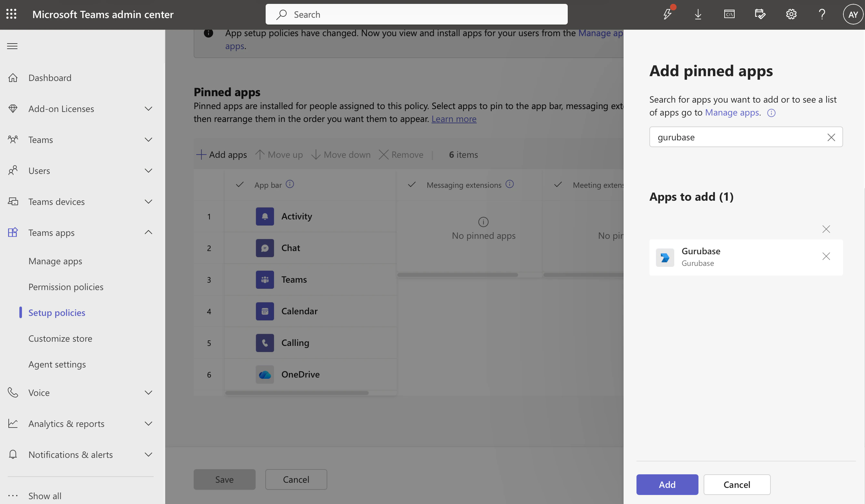Click Add apps in the toolbar

(x=221, y=155)
